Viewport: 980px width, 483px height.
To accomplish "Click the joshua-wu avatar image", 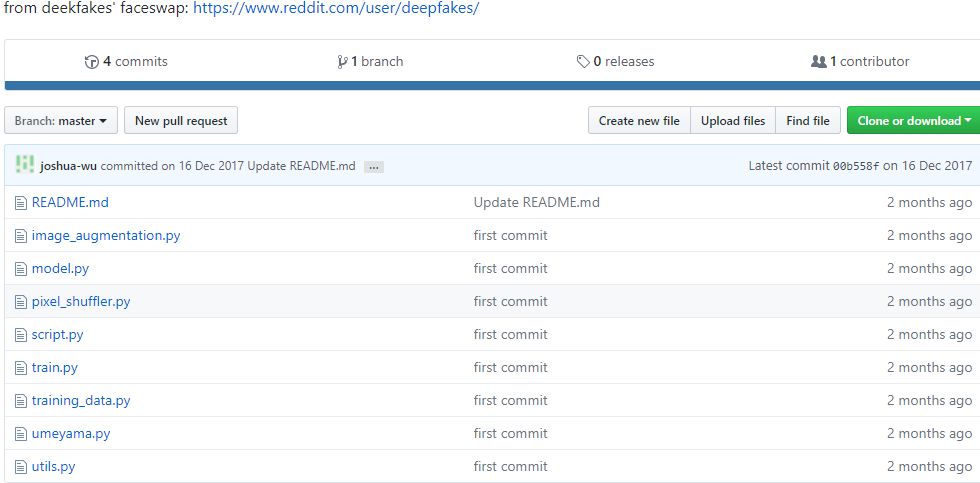I will (x=25, y=165).
